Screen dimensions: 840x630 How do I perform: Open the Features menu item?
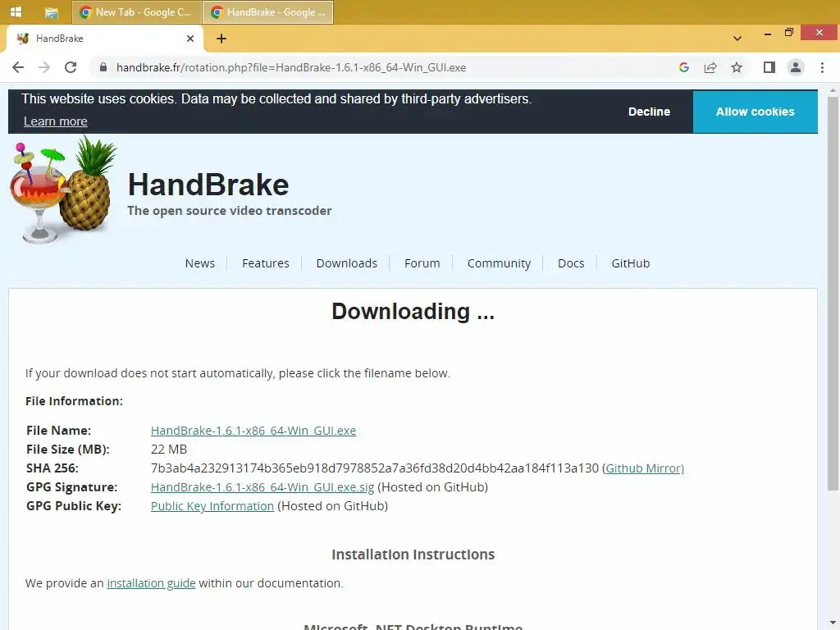[x=265, y=263]
